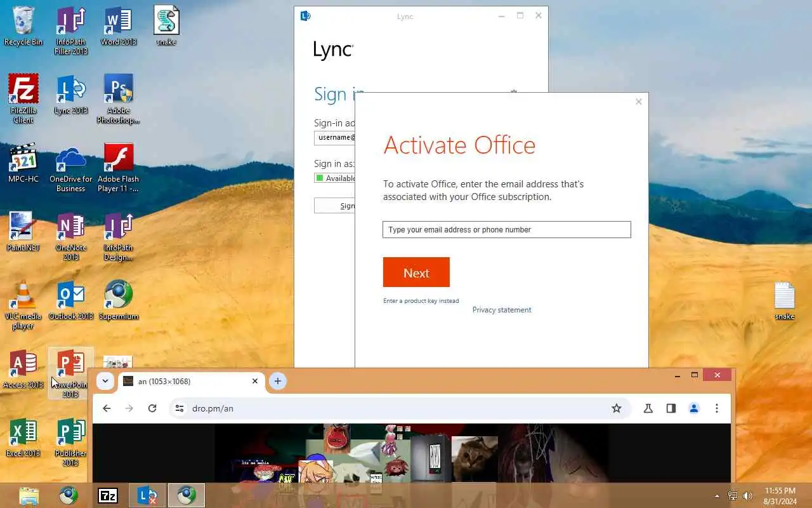Close the Activate Office dialog
This screenshot has width=812, height=508.
point(639,102)
